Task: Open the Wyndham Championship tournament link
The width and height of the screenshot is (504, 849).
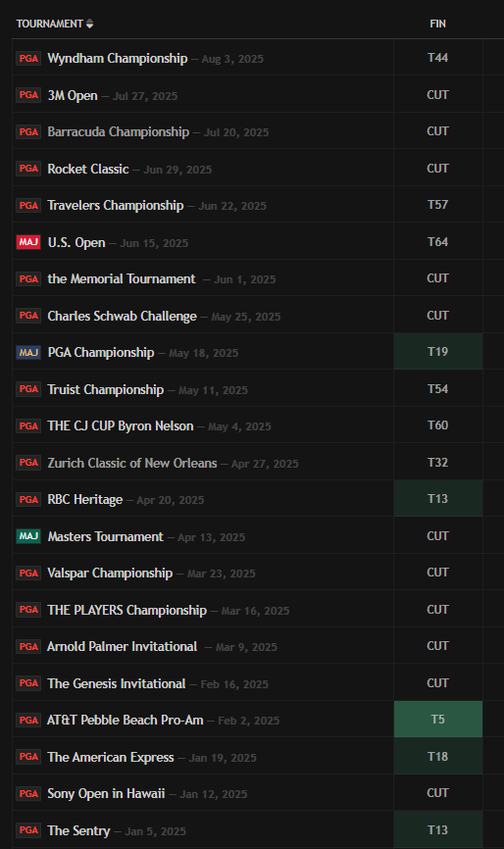Action: (x=118, y=59)
